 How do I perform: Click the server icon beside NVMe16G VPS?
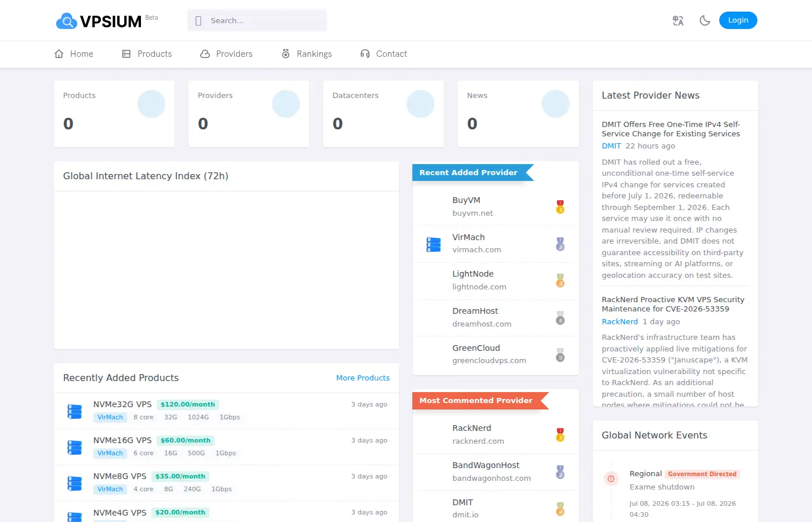click(75, 447)
